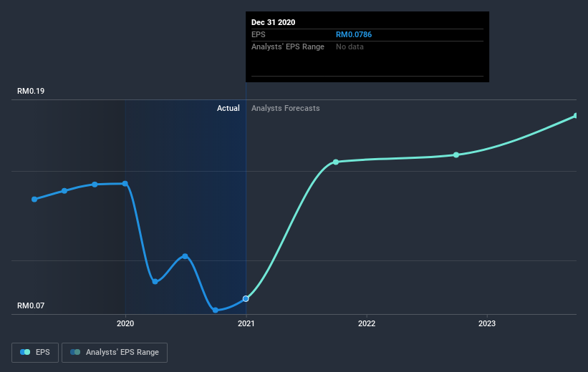Viewport: 588px width, 372px height.
Task: Click the 2022 x-axis label
Action: tap(367, 323)
